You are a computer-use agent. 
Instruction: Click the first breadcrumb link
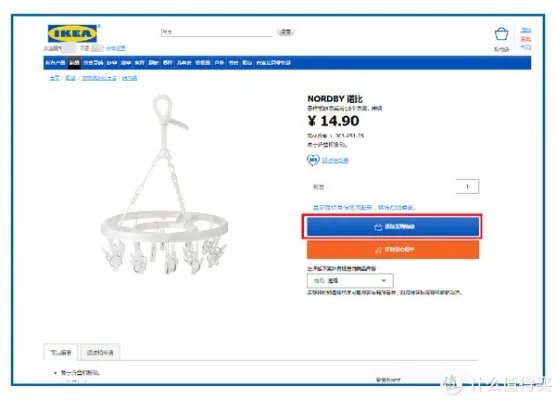pos(54,78)
